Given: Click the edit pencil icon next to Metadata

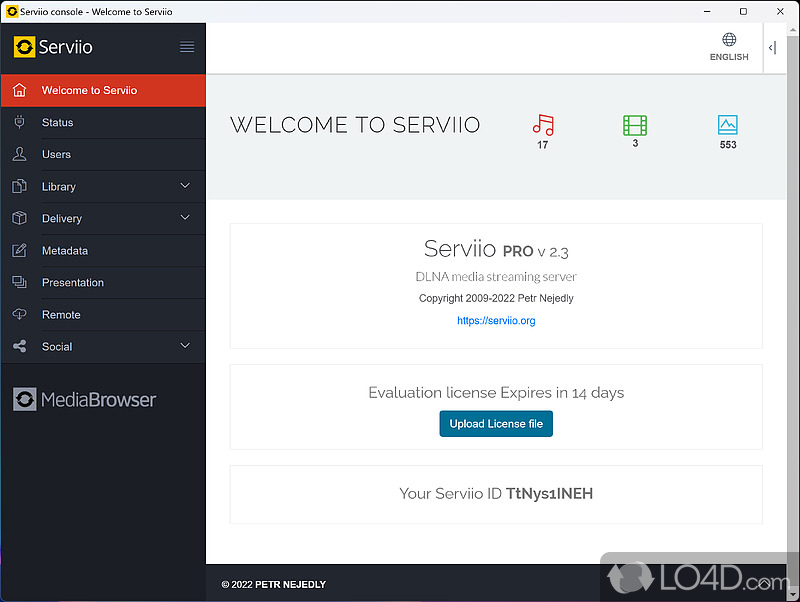Looking at the screenshot, I should 19,250.
